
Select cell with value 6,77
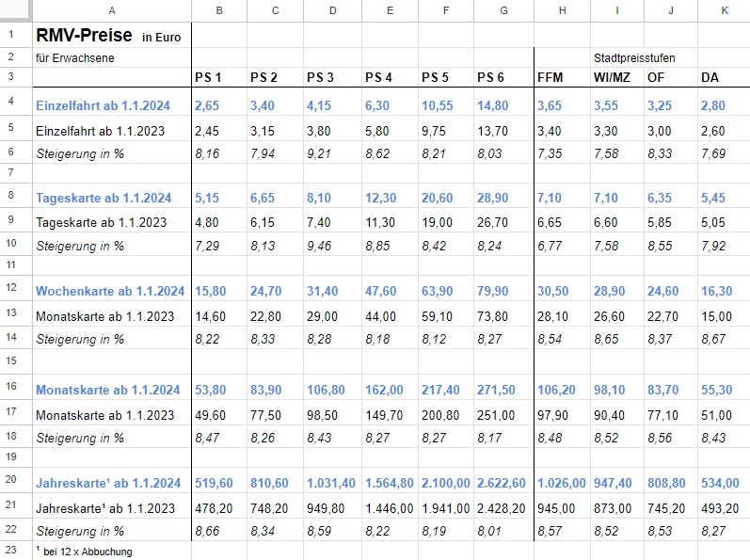click(562, 246)
